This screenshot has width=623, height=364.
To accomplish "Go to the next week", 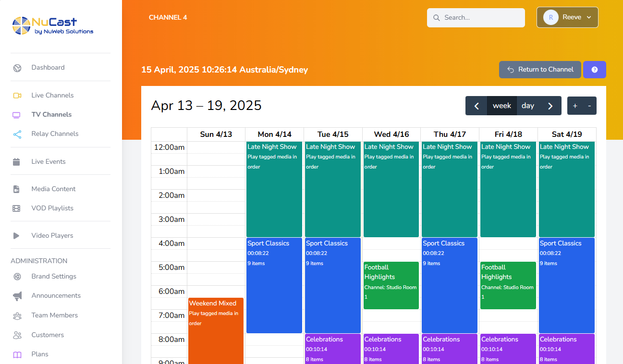I will click(x=550, y=106).
